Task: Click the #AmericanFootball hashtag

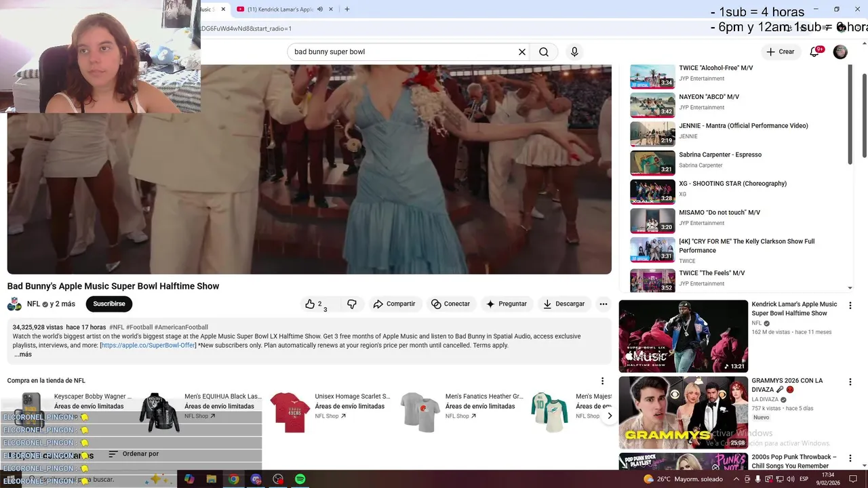Action: (x=181, y=327)
